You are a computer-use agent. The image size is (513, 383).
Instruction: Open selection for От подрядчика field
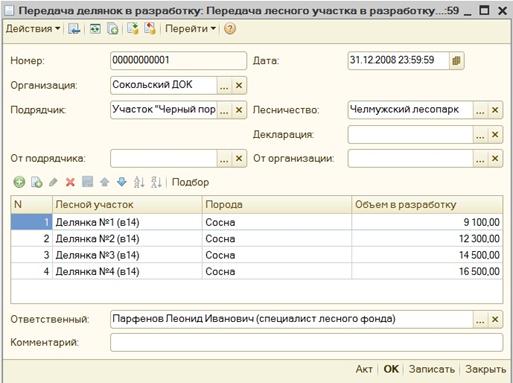224,159
